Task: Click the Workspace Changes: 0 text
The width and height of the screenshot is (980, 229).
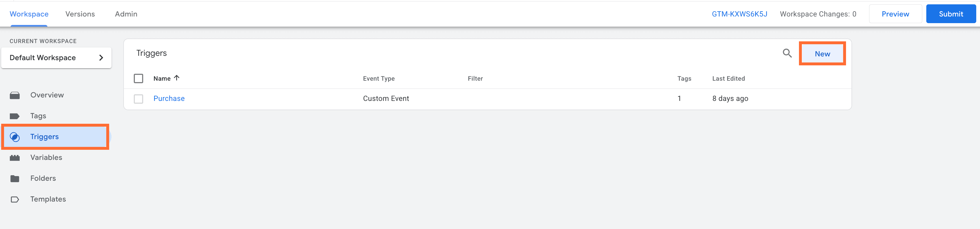Action: 818,14
